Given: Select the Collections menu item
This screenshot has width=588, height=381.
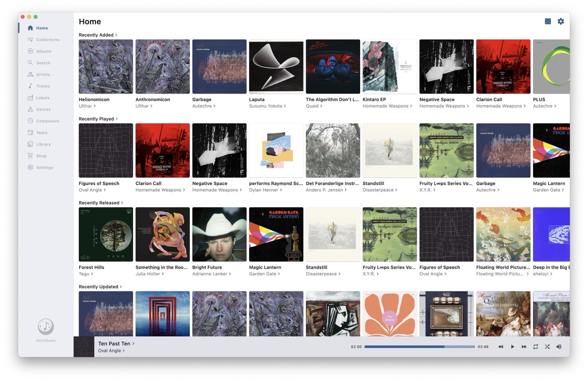Looking at the screenshot, I should (48, 40).
